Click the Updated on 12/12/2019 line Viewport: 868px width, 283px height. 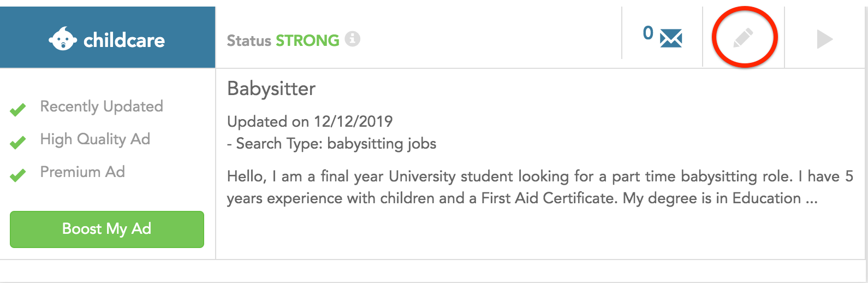coord(310,121)
